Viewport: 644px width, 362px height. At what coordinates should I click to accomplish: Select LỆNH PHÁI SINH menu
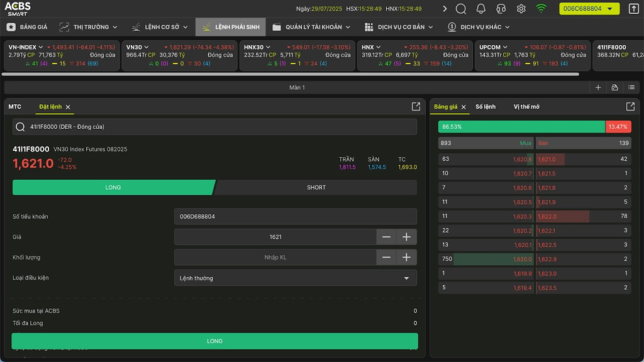(x=231, y=27)
